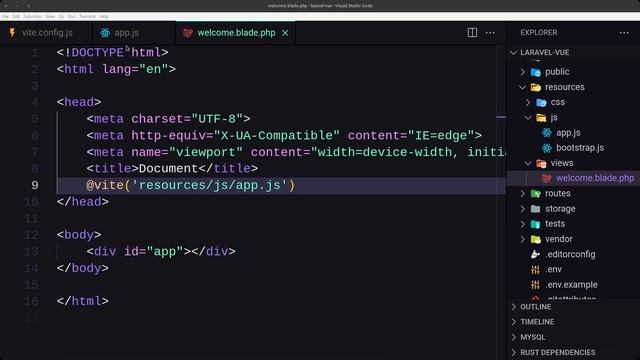The image size is (640, 360).
Task: Click the storage folder icon
Action: pos(536,209)
